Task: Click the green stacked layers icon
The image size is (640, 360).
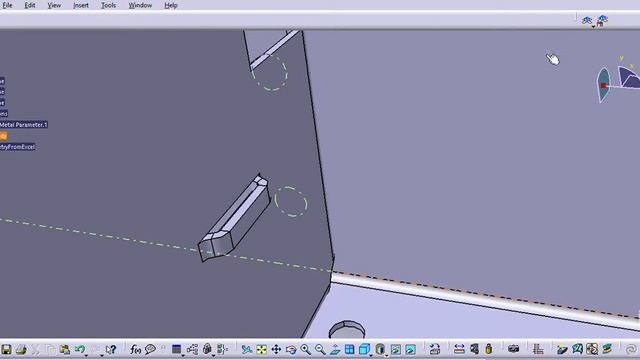Action: point(607,349)
